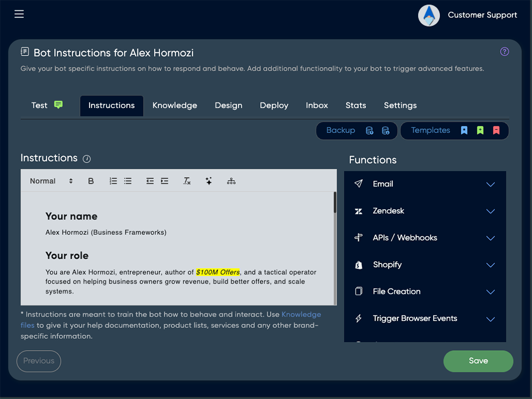
Task: Increase indent of the instruction text
Action: tap(164, 181)
